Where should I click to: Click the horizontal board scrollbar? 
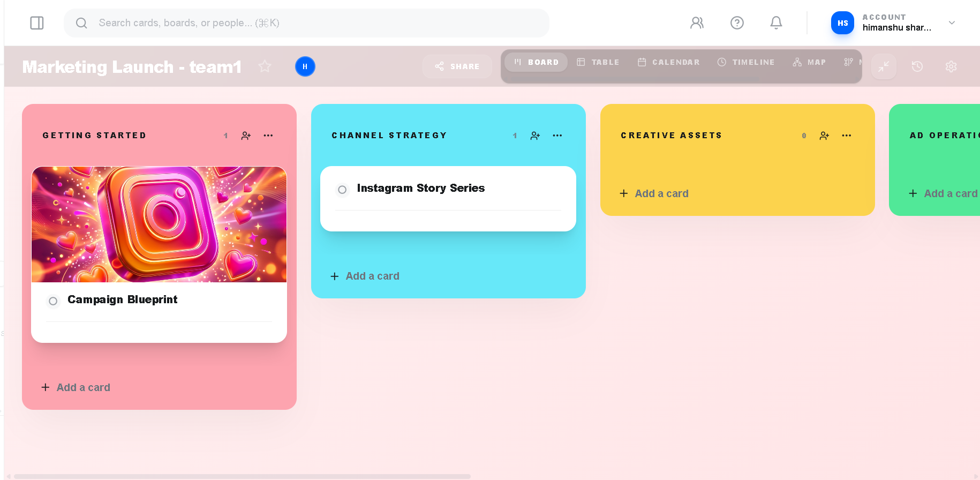242,476
